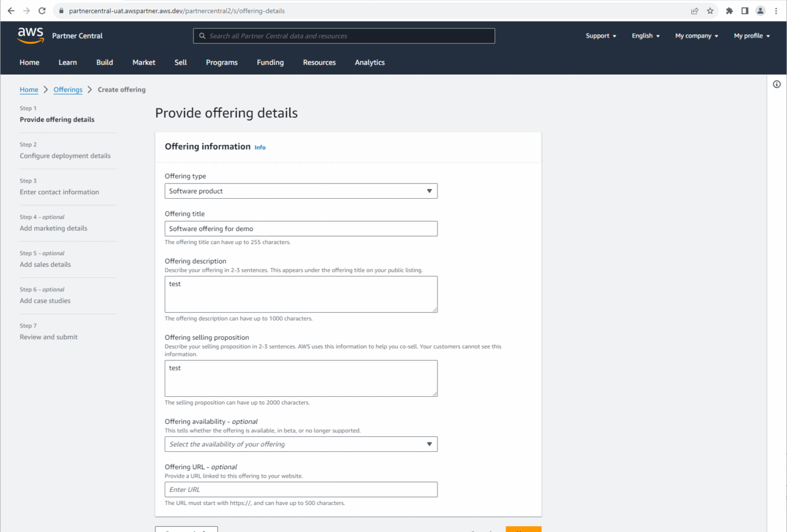This screenshot has height=532, width=787.
Task: Open the browser extensions puzzle icon
Action: (729, 10)
